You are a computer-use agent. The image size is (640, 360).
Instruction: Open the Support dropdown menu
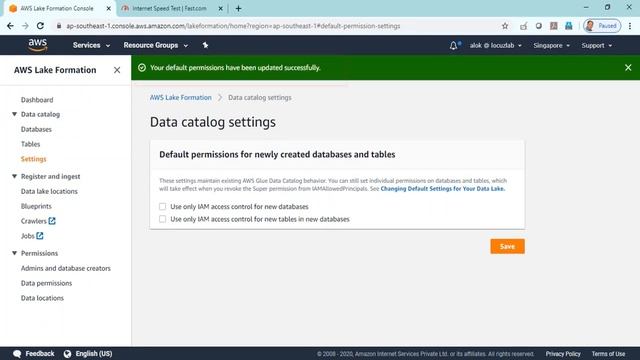point(597,45)
